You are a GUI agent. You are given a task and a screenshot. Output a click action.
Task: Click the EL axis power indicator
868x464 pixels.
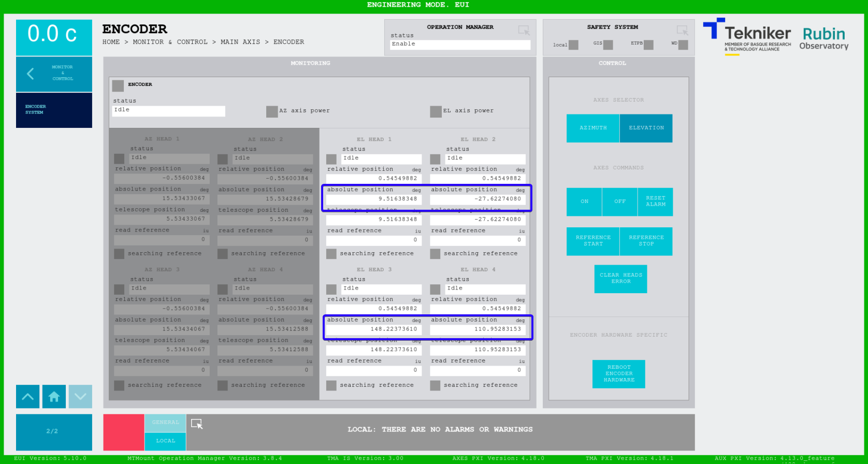436,111
